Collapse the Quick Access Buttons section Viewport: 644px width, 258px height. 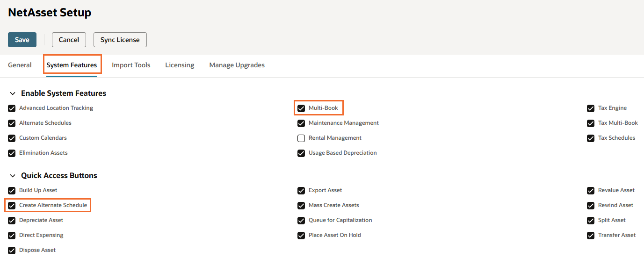point(13,176)
